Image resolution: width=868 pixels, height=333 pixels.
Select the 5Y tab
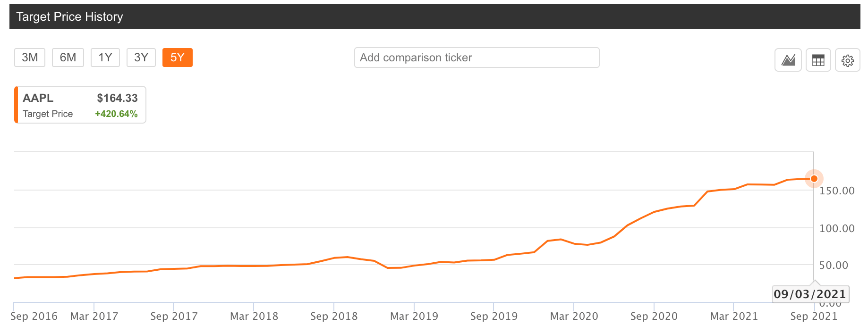click(x=177, y=57)
